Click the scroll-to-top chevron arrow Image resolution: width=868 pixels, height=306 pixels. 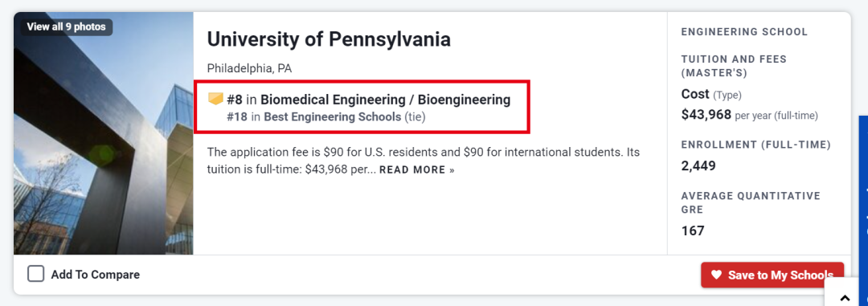click(845, 297)
